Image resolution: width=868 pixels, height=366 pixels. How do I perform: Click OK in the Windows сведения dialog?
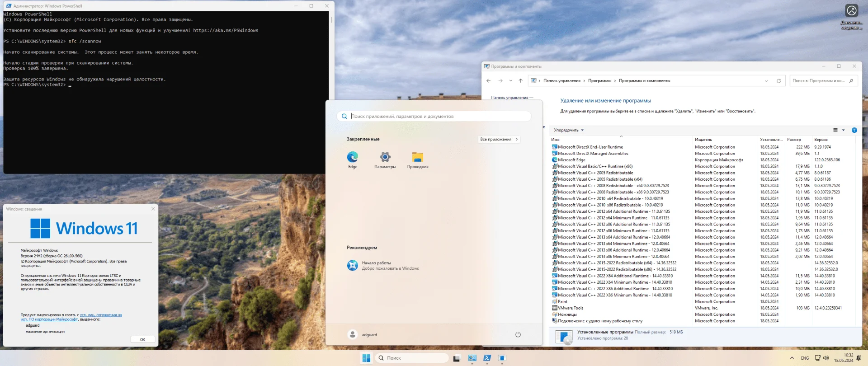(142, 339)
